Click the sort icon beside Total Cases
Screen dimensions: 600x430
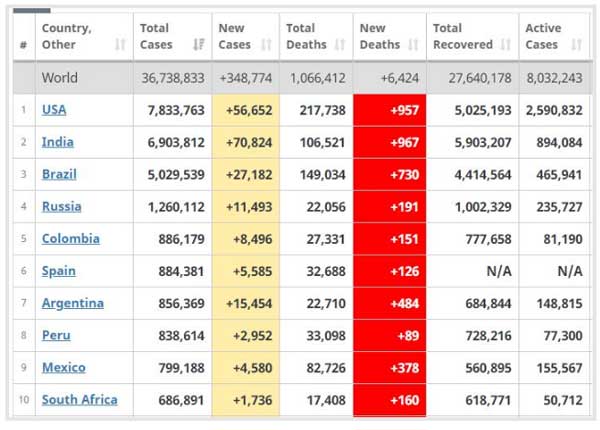(197, 45)
